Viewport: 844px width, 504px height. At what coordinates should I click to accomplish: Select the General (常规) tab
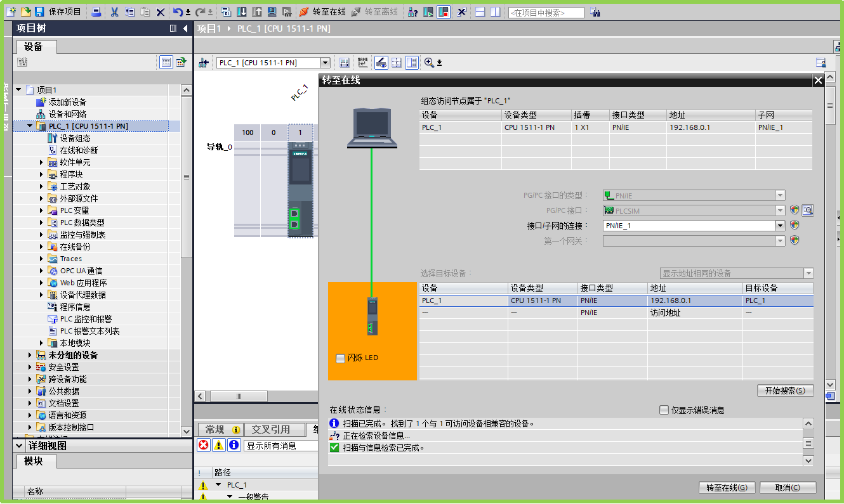click(220, 429)
